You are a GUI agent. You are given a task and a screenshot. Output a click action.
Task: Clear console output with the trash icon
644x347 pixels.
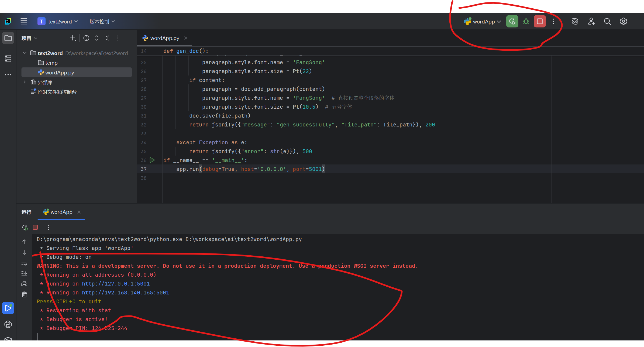point(24,294)
